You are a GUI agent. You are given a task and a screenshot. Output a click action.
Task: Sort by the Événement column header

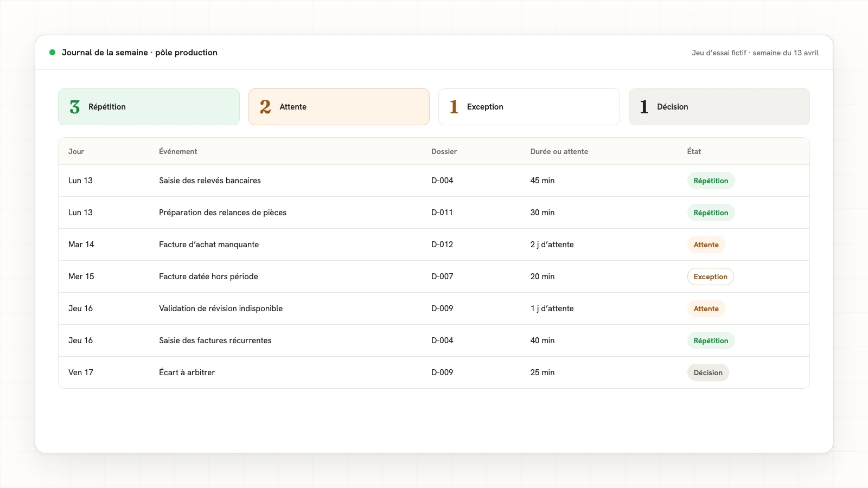point(178,151)
